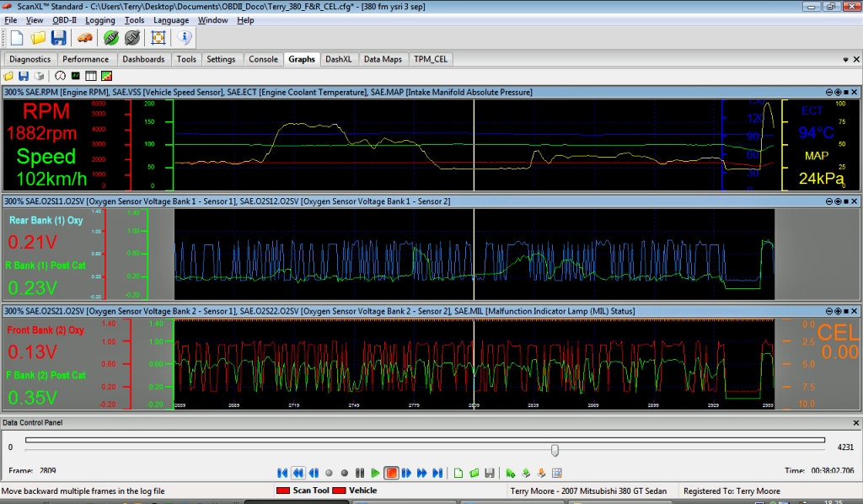Screen dimensions: 863x504
Task: Jump to first frame of the log
Action: tap(282, 473)
